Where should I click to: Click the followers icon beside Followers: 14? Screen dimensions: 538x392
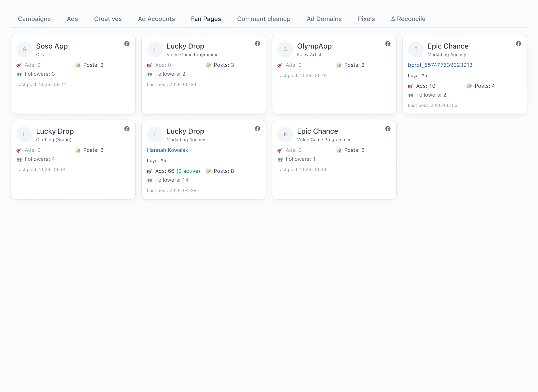pos(150,180)
